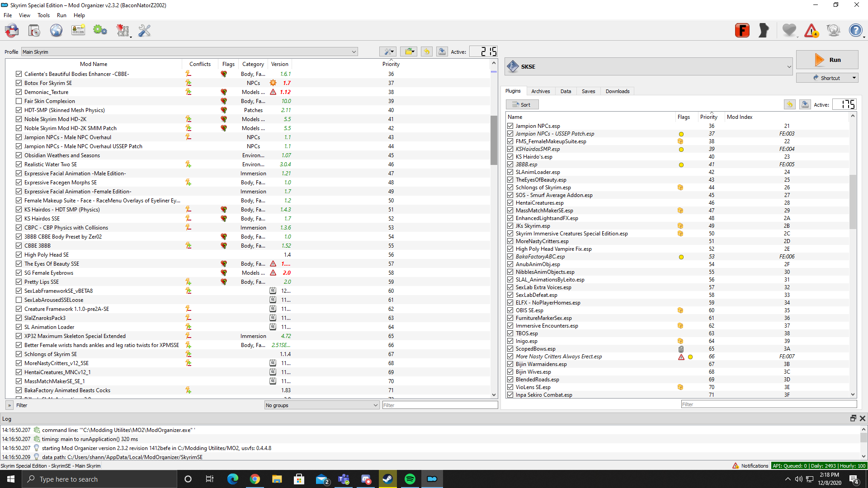868x488 pixels.
Task: Open Google Chrome from the taskbar
Action: (x=255, y=479)
